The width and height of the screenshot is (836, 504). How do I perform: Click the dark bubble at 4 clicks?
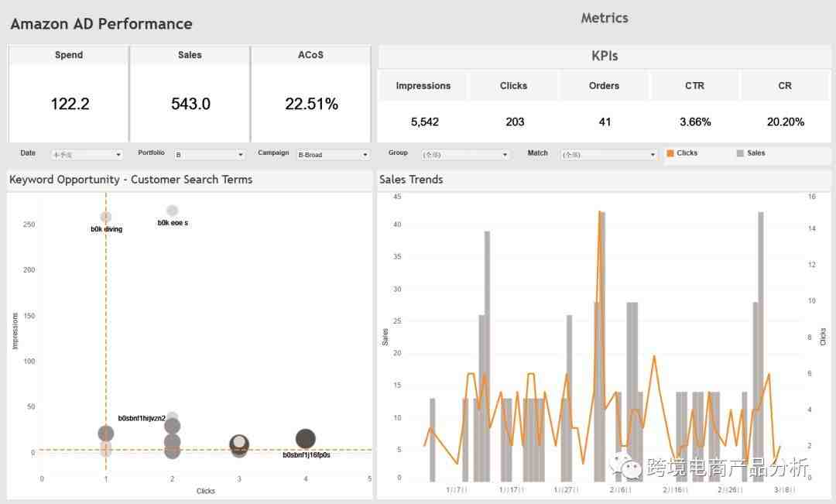coord(306,439)
